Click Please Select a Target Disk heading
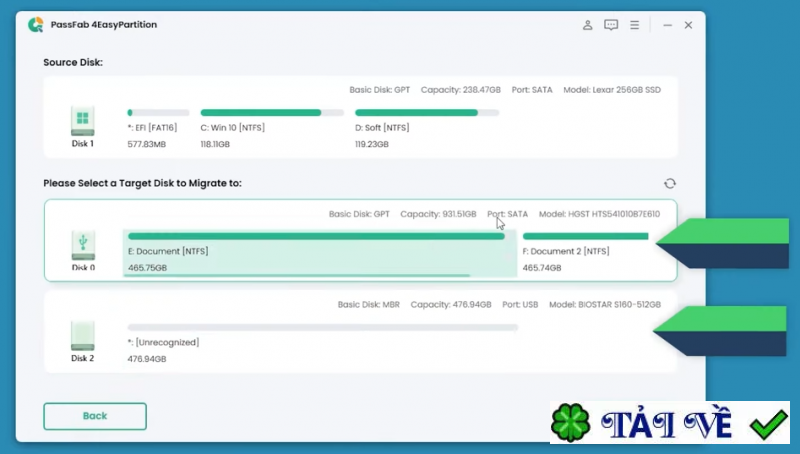 click(142, 183)
